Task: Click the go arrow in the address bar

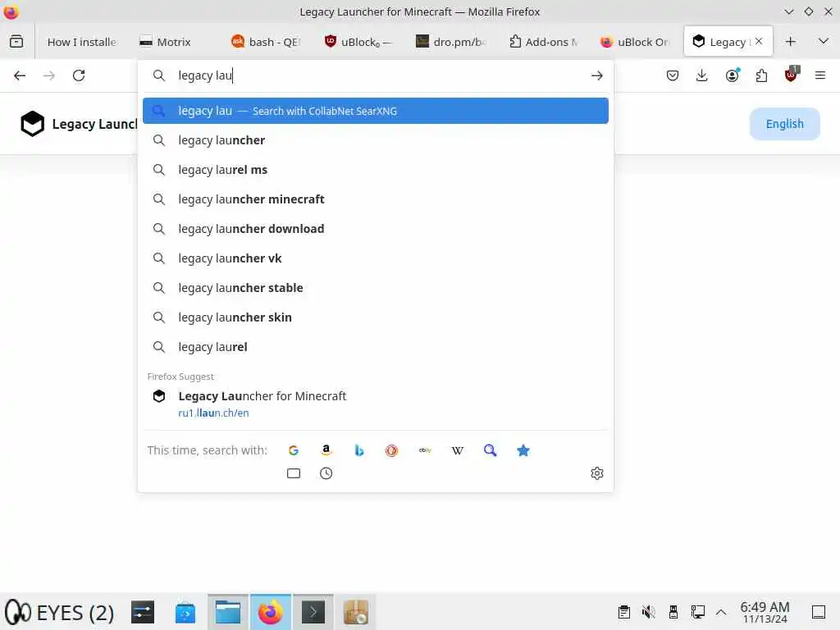Action: click(x=597, y=76)
